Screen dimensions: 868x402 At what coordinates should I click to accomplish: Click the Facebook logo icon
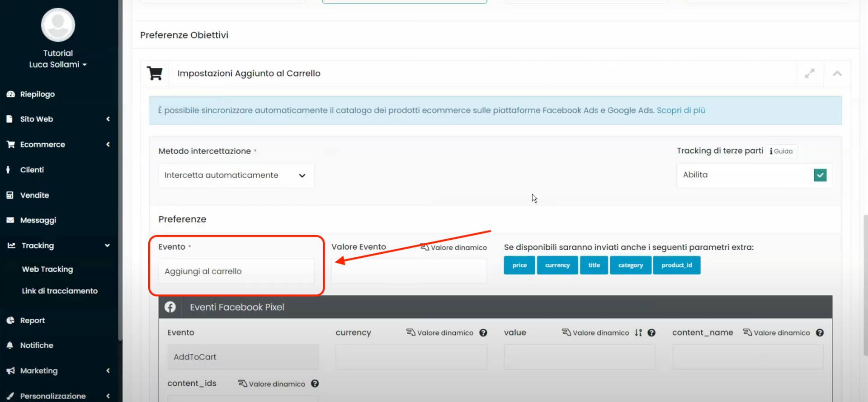pyautogui.click(x=170, y=307)
